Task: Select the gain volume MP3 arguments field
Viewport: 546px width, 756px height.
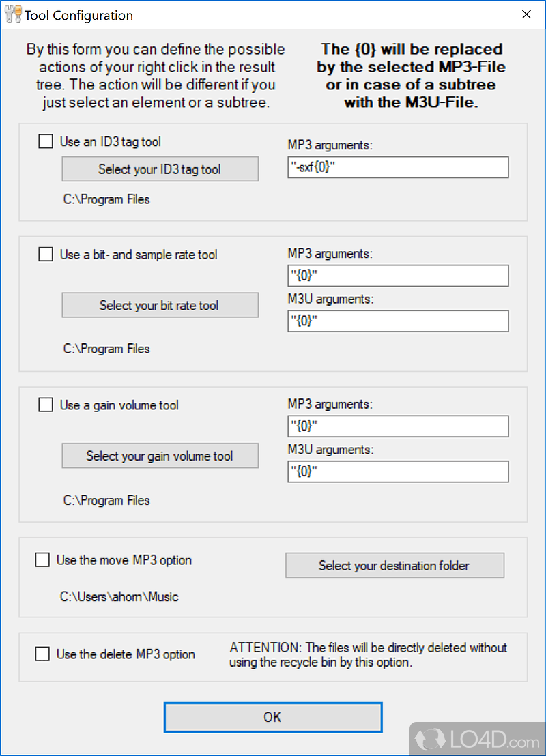Action: 398,426
